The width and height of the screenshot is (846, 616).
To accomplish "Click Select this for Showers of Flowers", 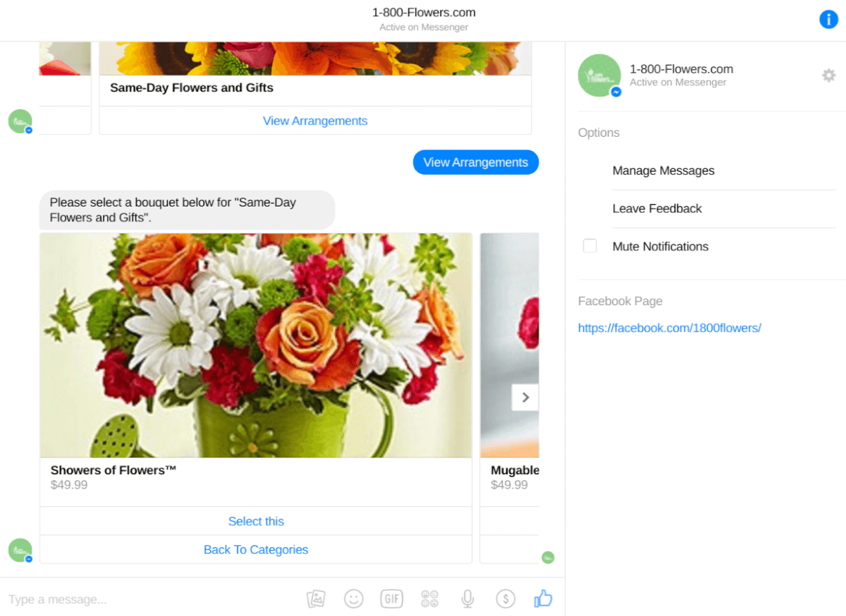I will coord(256,521).
